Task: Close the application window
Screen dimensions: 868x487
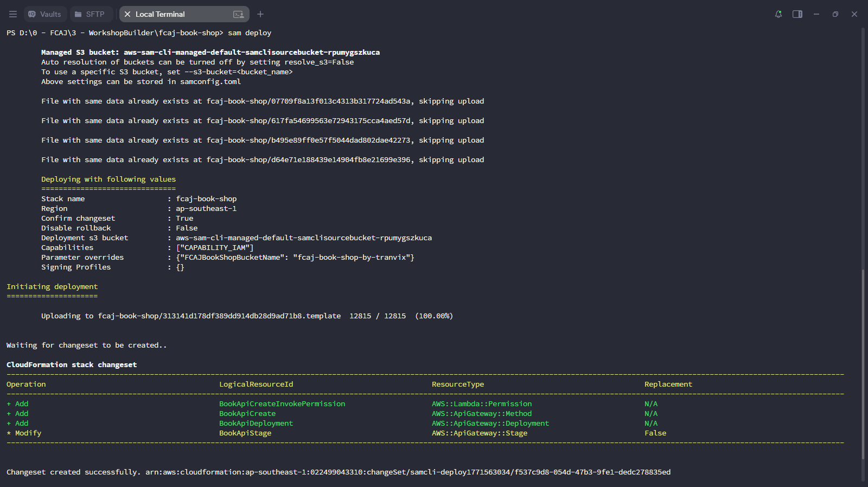Action: tap(854, 14)
